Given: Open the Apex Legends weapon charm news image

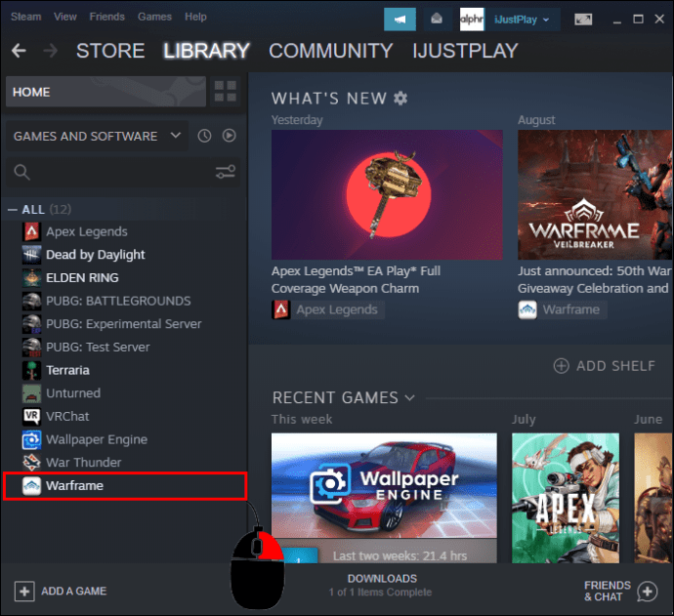Looking at the screenshot, I should pyautogui.click(x=387, y=194).
